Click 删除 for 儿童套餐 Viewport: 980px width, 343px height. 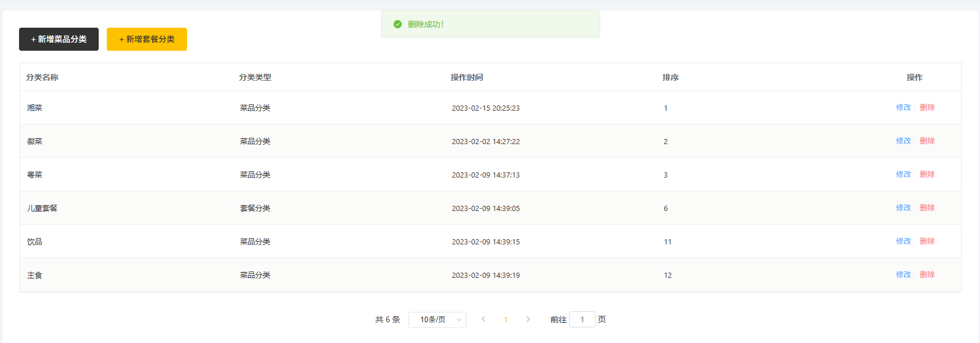[927, 208]
